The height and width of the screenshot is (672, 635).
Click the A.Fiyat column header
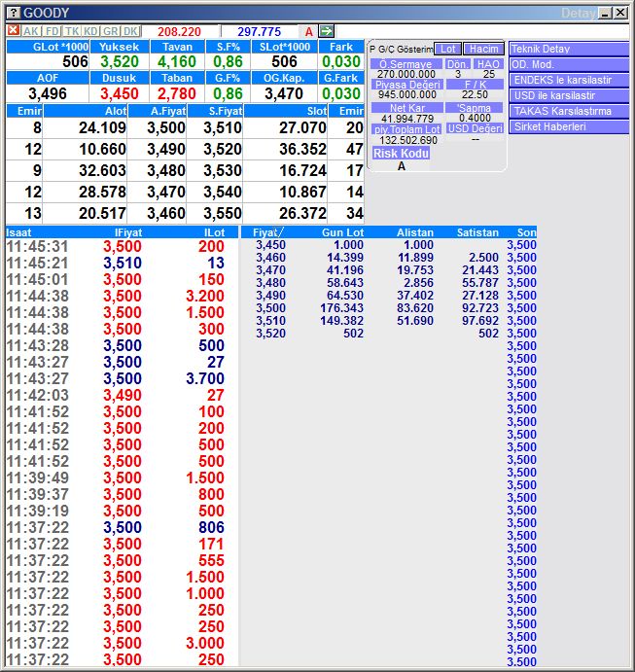158,111
